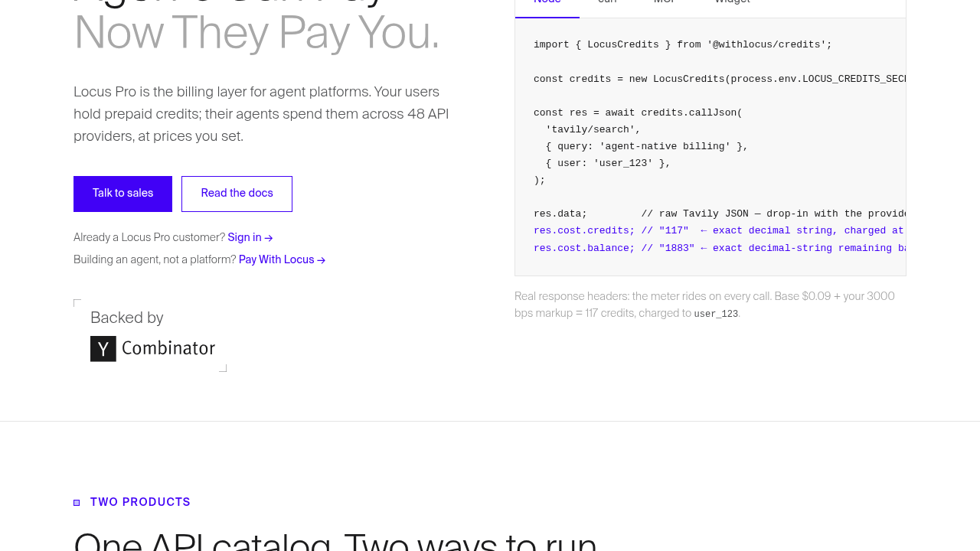Screen dimensions: 980x551
Task: Click the 'Now They Pay You.' headline
Action: (256, 33)
